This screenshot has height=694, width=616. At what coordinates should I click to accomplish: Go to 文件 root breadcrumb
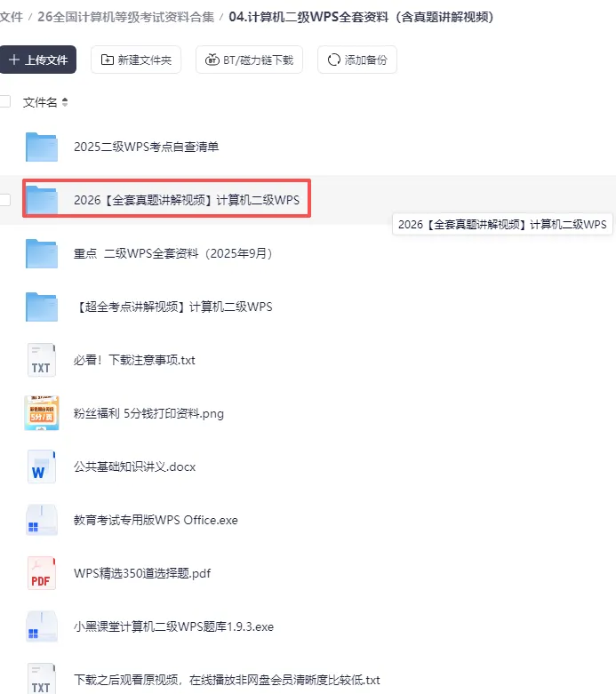11,17
